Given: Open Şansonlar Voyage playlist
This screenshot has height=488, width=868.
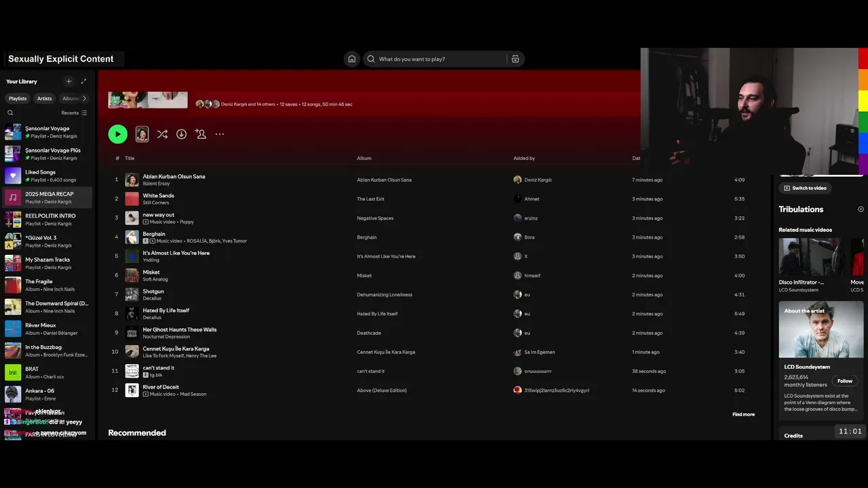Looking at the screenshot, I should [46, 131].
